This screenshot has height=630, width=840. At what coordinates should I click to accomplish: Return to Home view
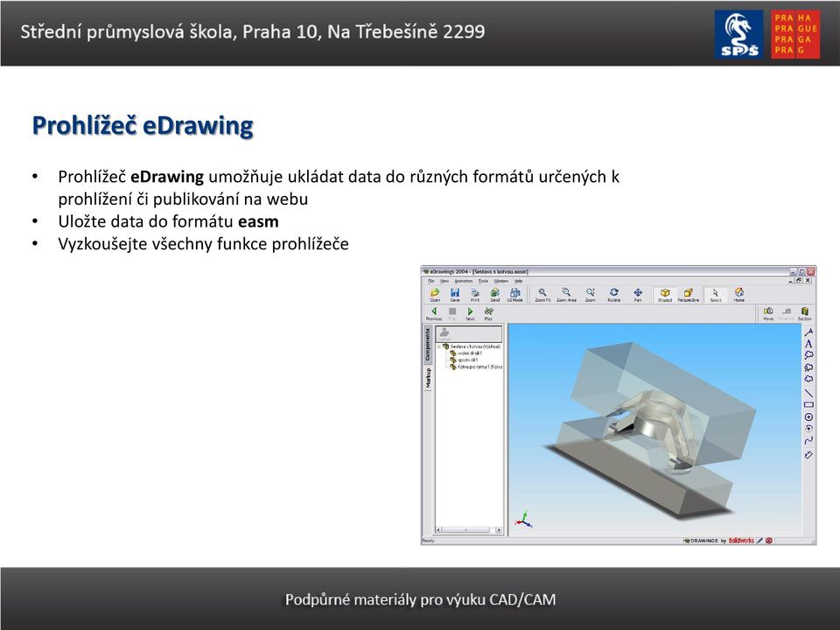[739, 294]
